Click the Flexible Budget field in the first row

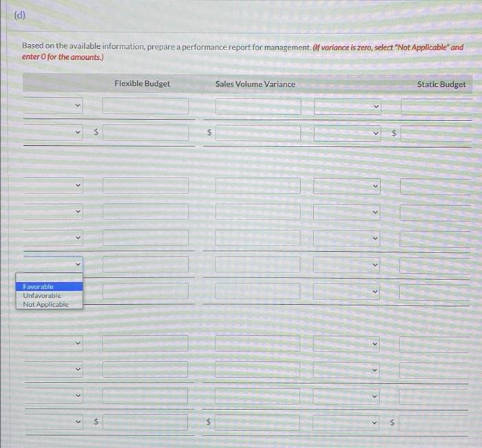click(x=146, y=106)
